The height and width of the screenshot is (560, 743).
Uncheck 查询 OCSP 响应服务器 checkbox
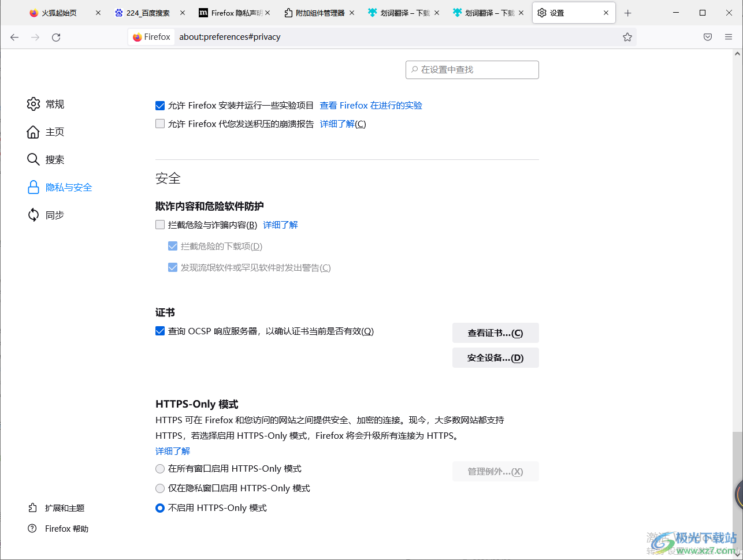click(160, 331)
